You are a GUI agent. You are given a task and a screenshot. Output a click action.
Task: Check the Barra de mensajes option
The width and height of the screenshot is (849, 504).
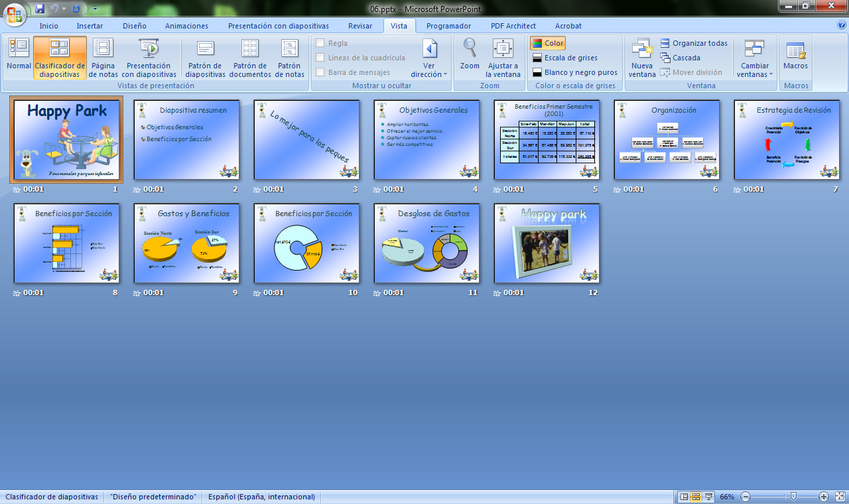pyautogui.click(x=320, y=72)
